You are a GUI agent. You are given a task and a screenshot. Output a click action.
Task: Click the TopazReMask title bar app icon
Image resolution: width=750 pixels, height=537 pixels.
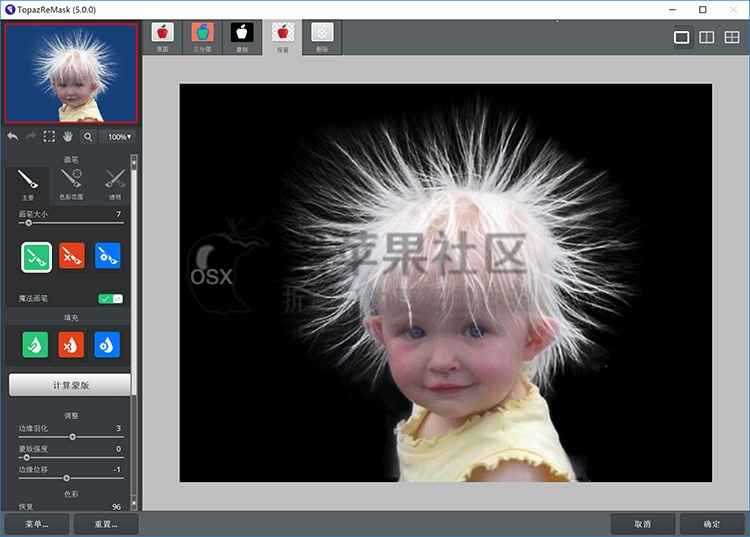tap(10, 10)
